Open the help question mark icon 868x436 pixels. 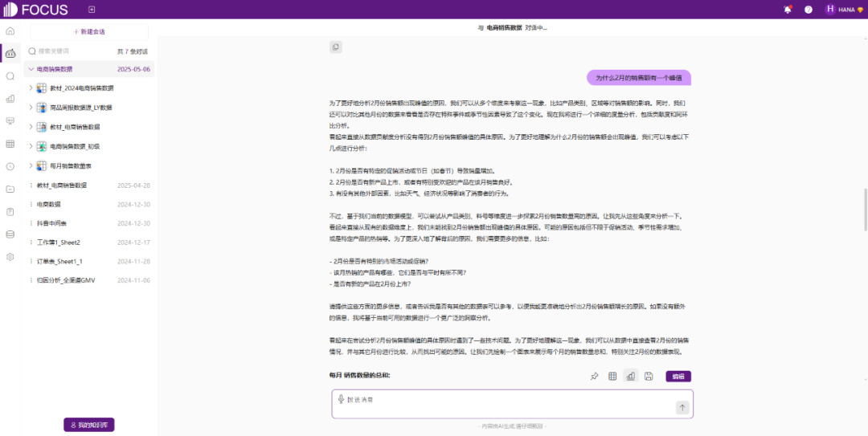(809, 10)
